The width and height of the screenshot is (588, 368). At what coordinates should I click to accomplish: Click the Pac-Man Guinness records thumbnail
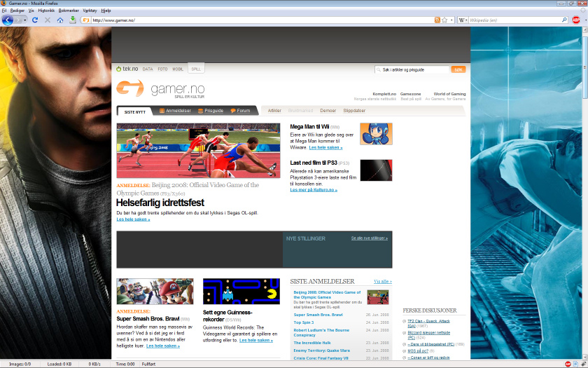pos(241,292)
